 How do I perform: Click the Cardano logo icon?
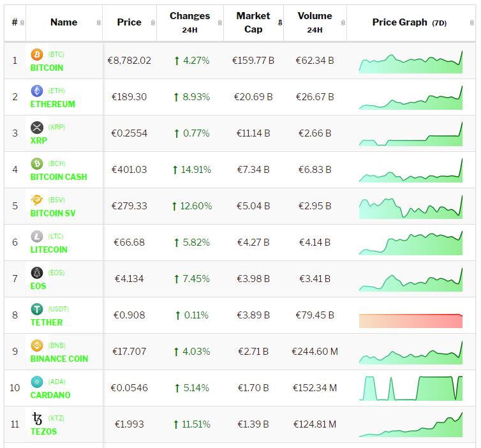click(x=37, y=382)
